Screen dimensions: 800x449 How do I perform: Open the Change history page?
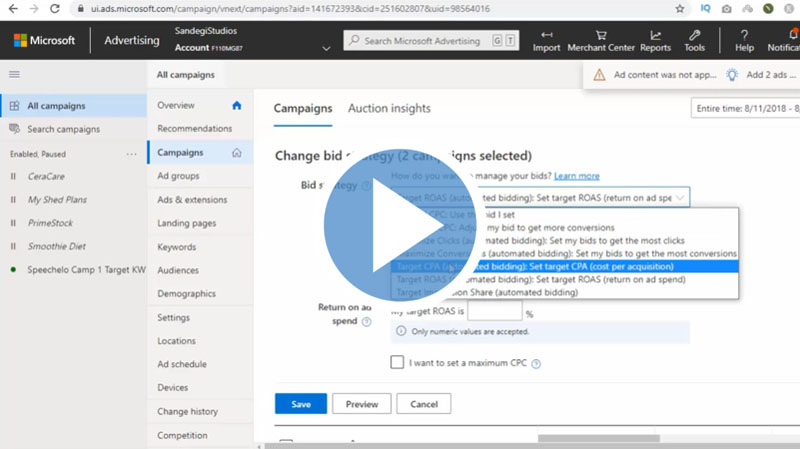[x=187, y=411]
